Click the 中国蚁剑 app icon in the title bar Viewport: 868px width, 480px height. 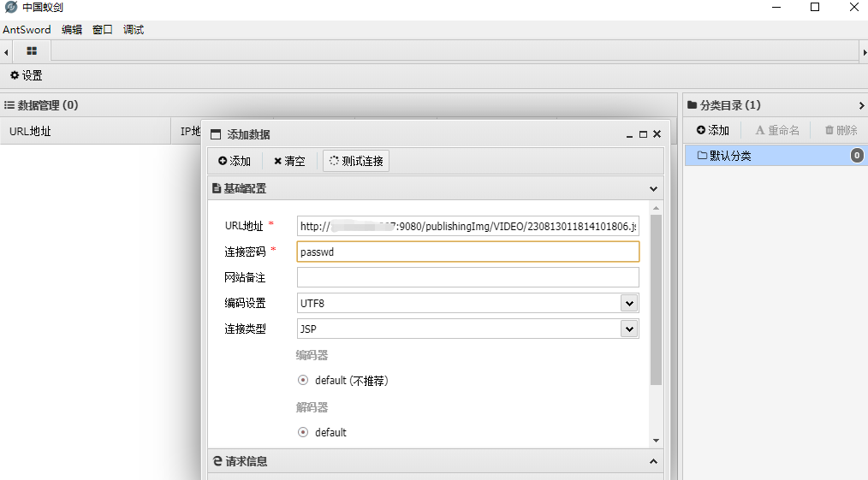10,7
